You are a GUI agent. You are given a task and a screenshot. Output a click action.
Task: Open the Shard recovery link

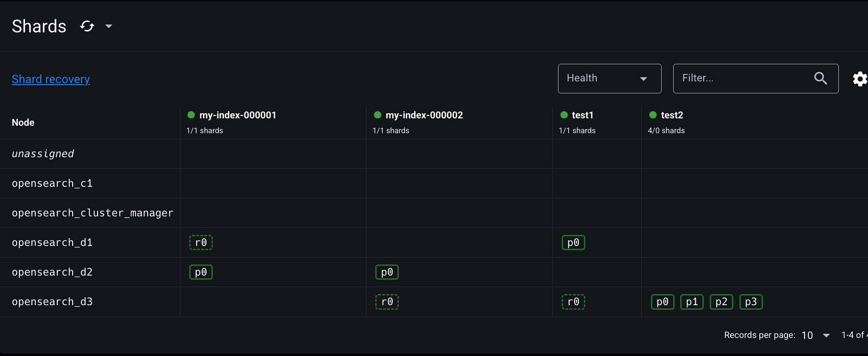51,80
